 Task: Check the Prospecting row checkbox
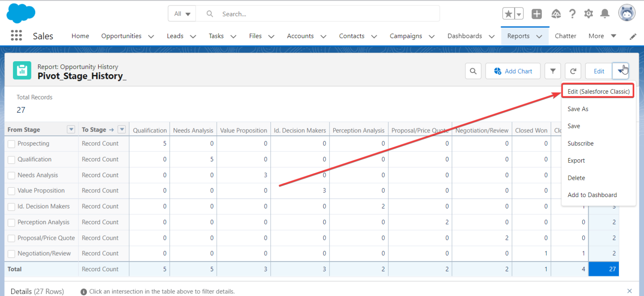[x=11, y=144]
